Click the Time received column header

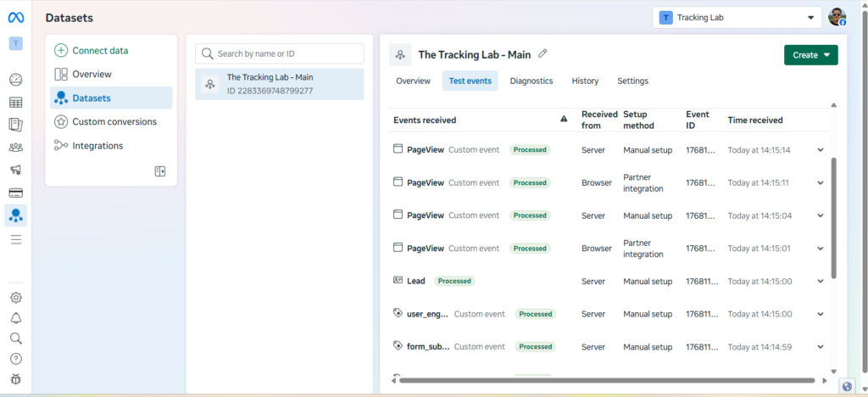(x=755, y=120)
